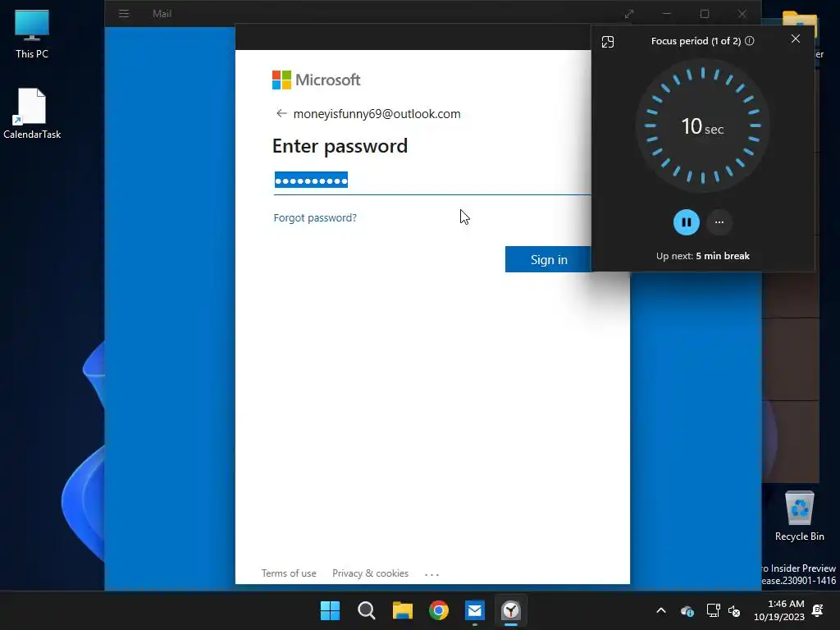Click the Up next: 5 min break text
840x630 pixels.
[x=703, y=256]
